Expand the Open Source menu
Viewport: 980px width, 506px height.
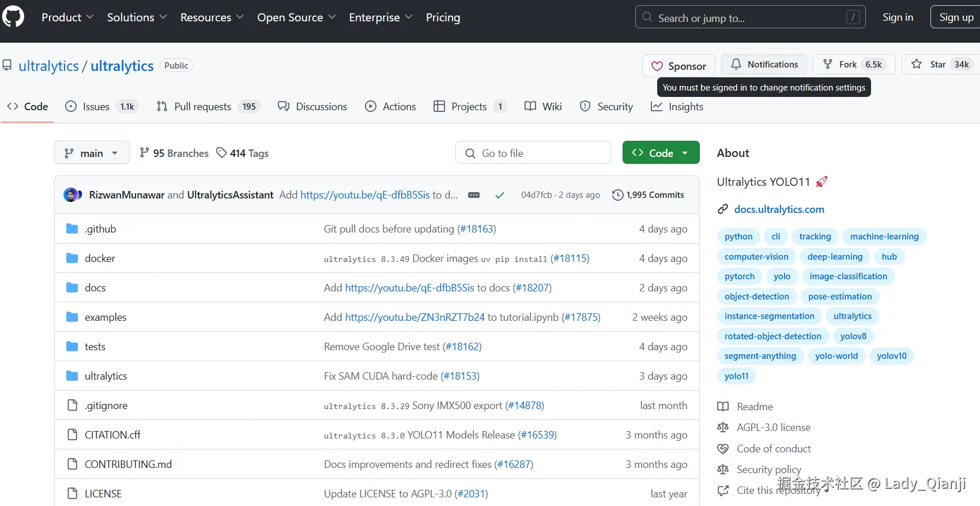296,17
